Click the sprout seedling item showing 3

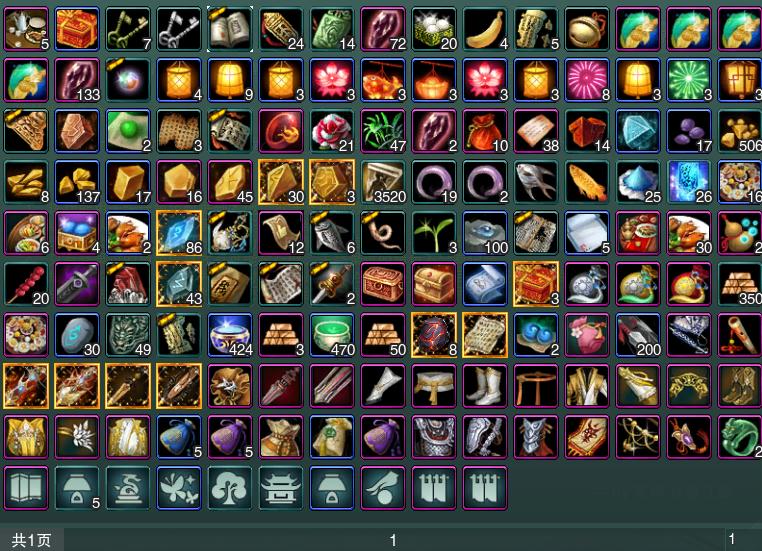click(434, 233)
